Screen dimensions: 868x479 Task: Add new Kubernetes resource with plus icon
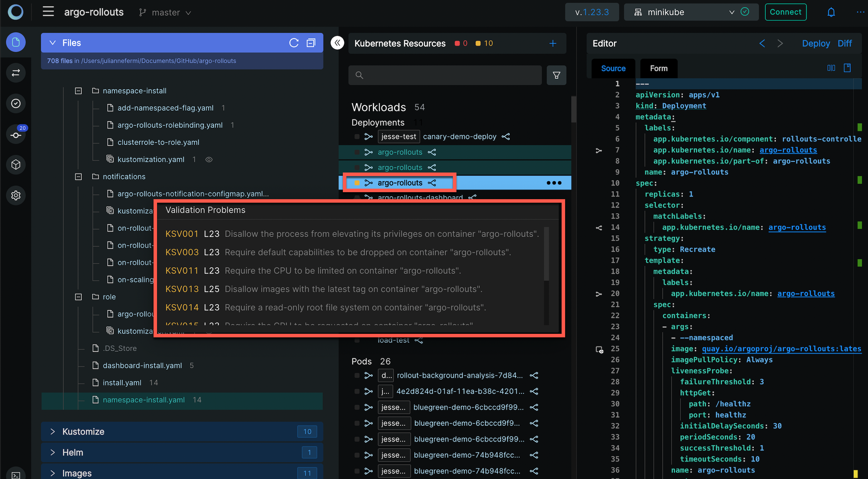click(553, 43)
